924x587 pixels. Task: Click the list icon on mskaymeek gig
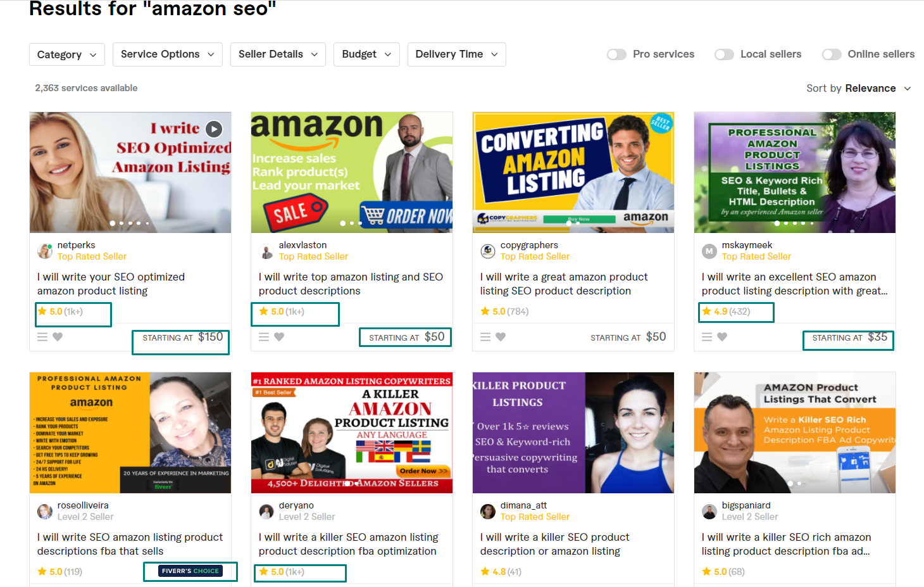pyautogui.click(x=707, y=337)
